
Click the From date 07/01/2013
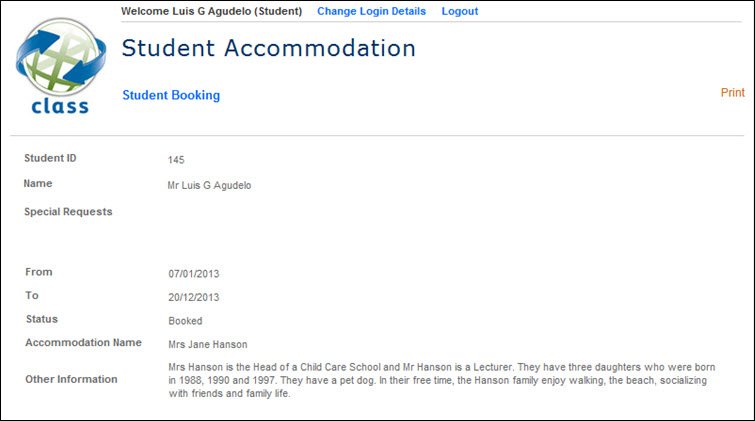pyautogui.click(x=193, y=273)
